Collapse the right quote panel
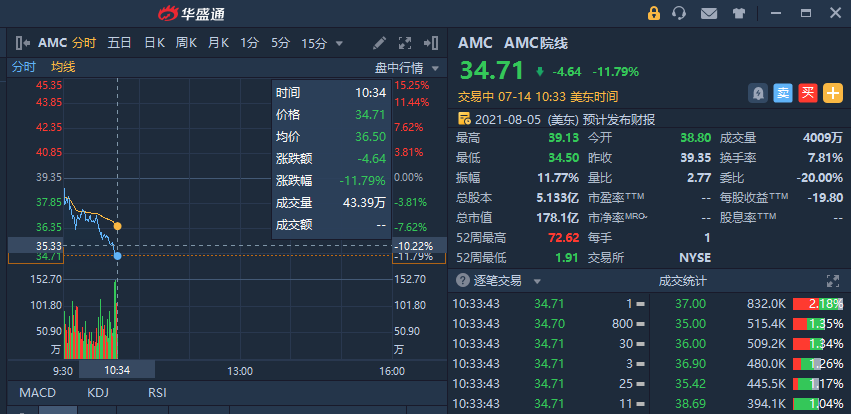The height and width of the screenshot is (414, 851). (x=432, y=43)
